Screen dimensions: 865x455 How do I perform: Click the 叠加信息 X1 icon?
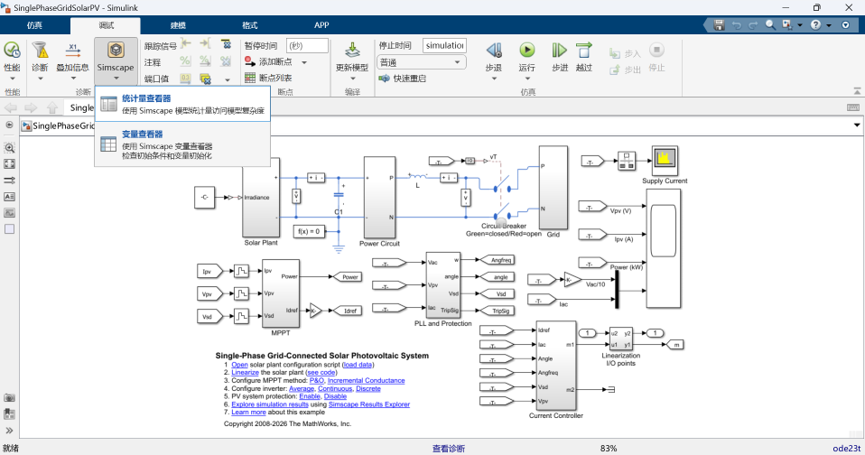tap(73, 50)
